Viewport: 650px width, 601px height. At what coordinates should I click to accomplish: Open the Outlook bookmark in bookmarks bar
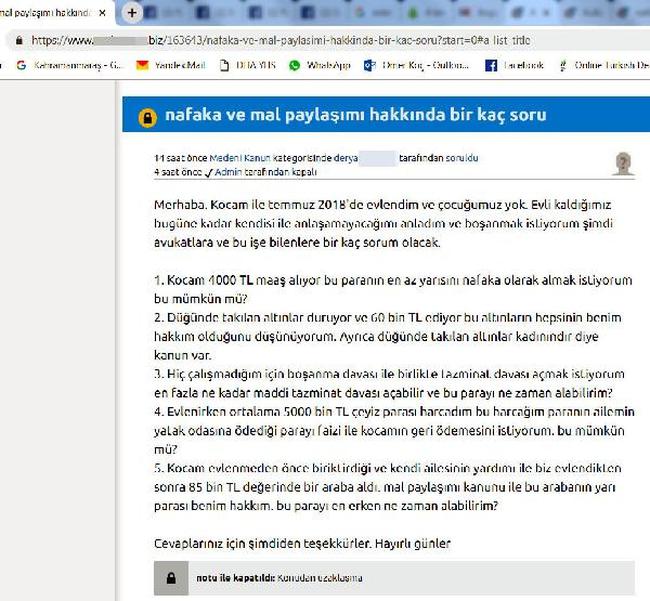pos(418,65)
